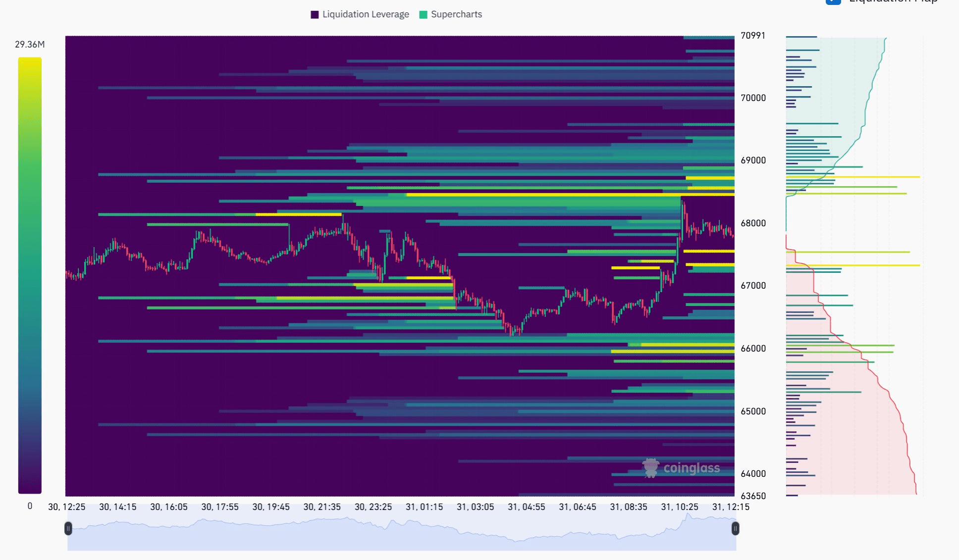Toggle Supercharts legend green swatch
This screenshot has height=560, width=959.
click(x=423, y=15)
